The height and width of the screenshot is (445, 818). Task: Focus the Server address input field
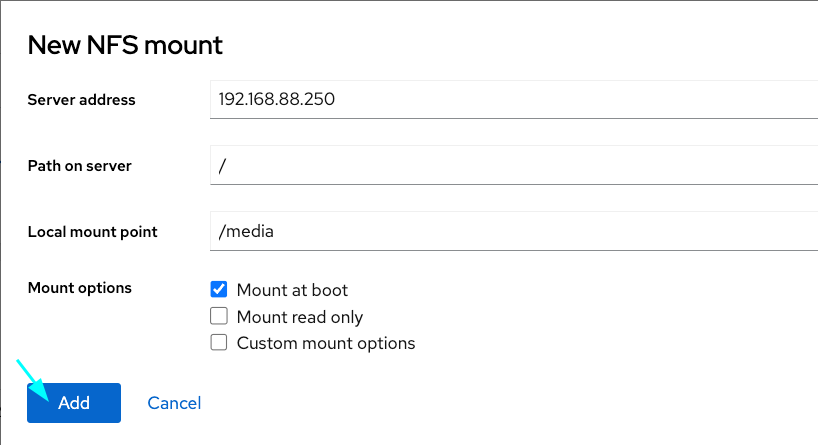[514, 99]
